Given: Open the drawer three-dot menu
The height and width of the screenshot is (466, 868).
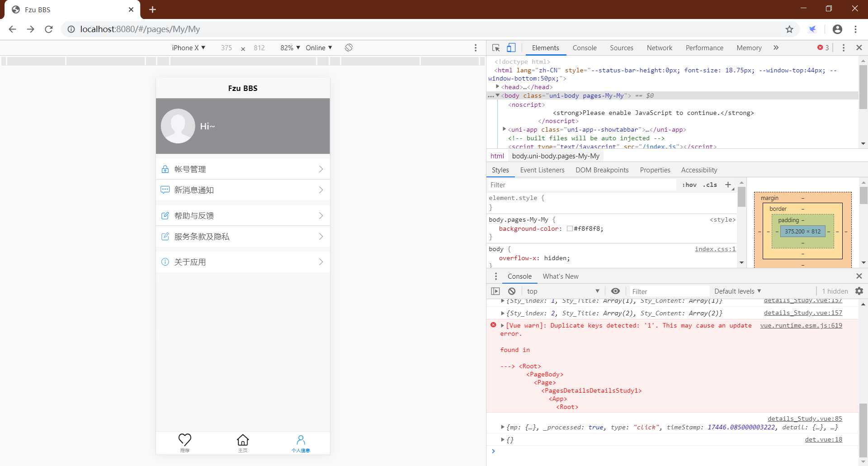Looking at the screenshot, I should coord(496,276).
